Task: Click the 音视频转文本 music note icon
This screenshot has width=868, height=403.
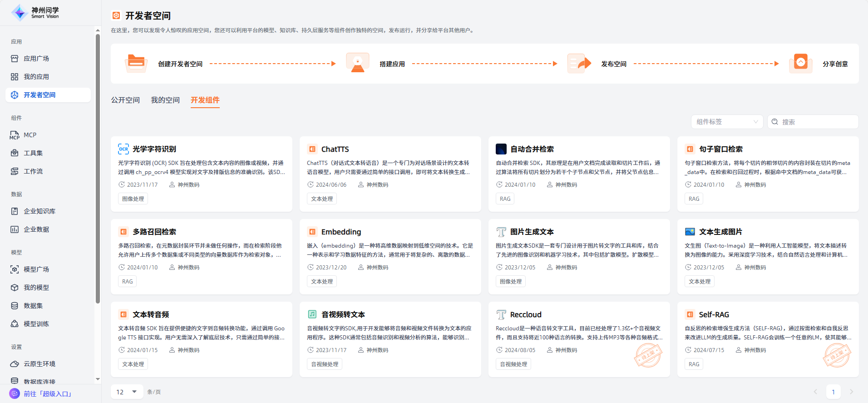Action: pos(312,314)
